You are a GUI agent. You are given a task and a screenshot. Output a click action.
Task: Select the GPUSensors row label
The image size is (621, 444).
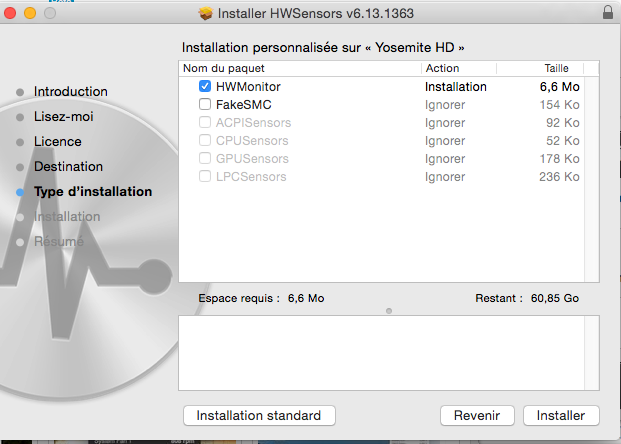[252, 159]
